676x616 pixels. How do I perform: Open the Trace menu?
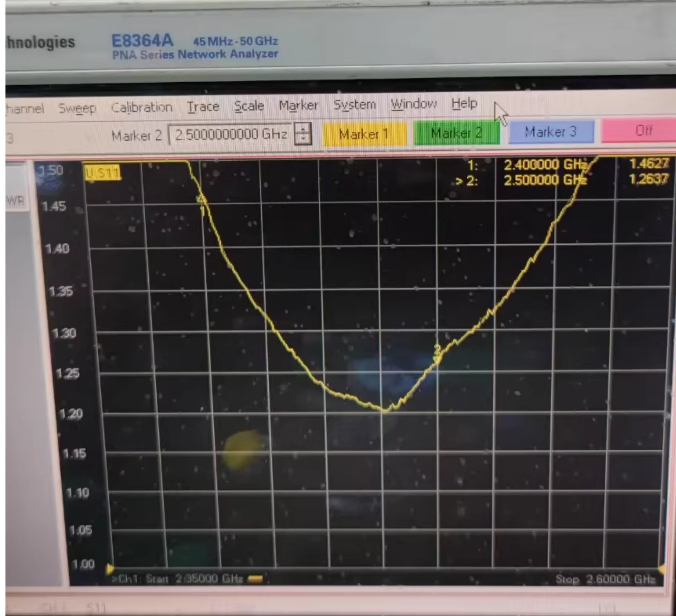click(x=203, y=107)
